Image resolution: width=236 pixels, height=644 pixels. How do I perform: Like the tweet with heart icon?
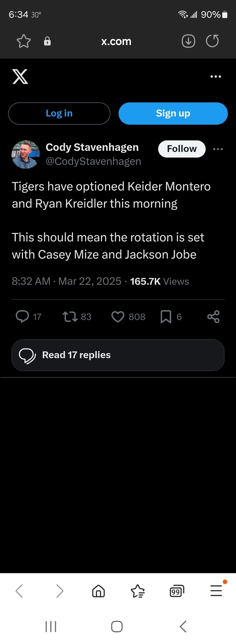coord(118,317)
